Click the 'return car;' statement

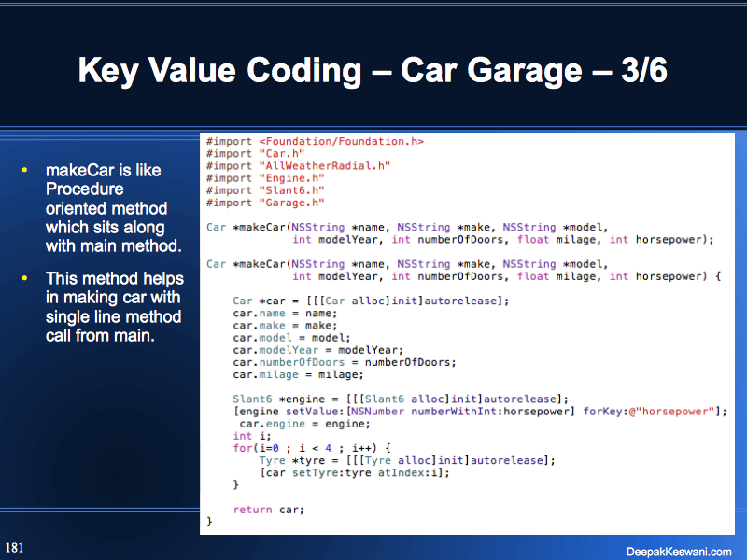pyautogui.click(x=269, y=509)
